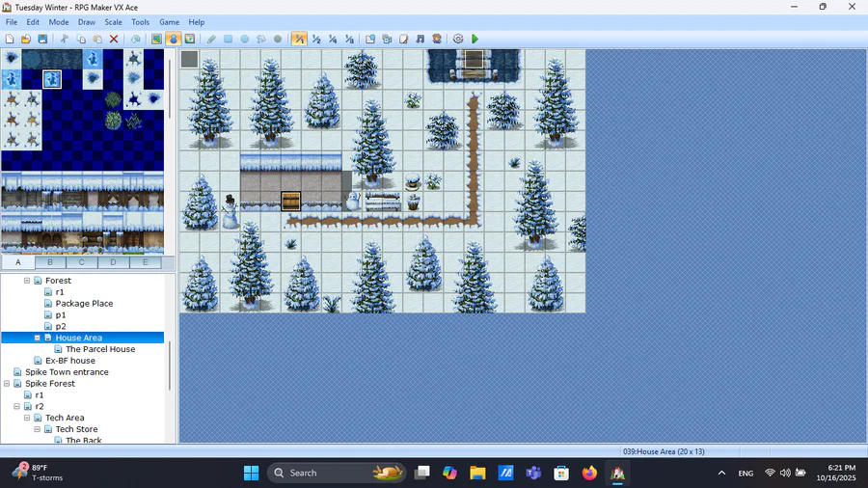Open the Help menu
The height and width of the screenshot is (488, 868).
[197, 22]
